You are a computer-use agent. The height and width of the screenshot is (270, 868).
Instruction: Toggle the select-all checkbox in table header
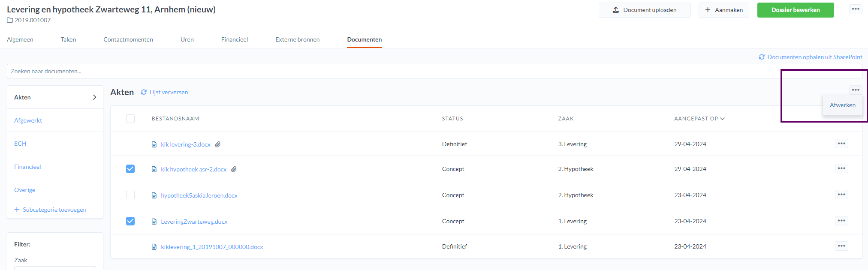coord(130,119)
